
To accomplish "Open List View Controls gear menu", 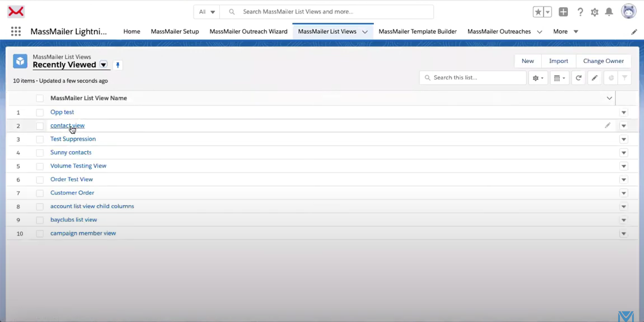I will point(538,78).
